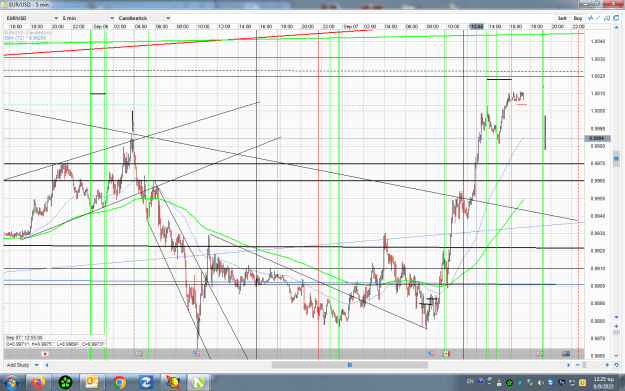This screenshot has width=625, height=391.
Task: Click the Canada flag event marker
Action: pos(446,354)
